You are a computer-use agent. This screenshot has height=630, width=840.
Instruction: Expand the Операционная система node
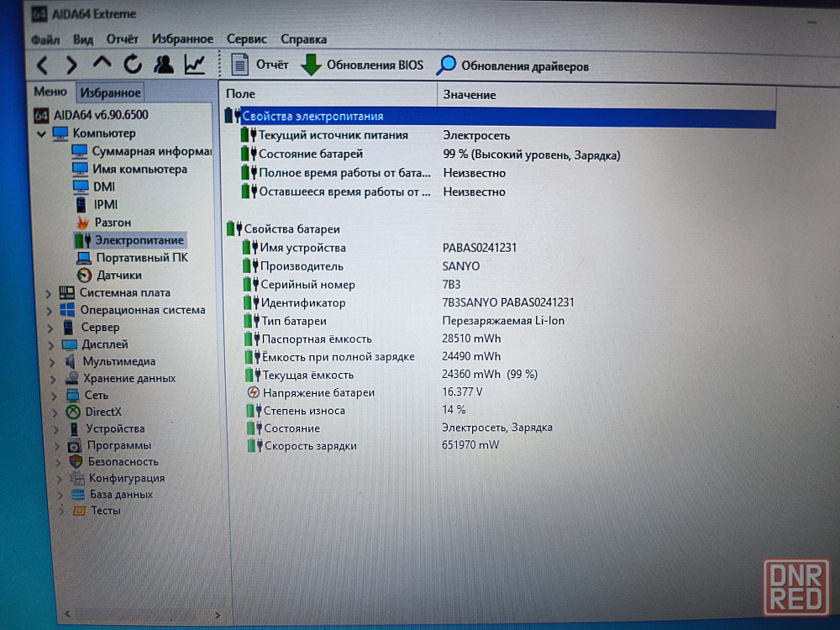coord(49,310)
